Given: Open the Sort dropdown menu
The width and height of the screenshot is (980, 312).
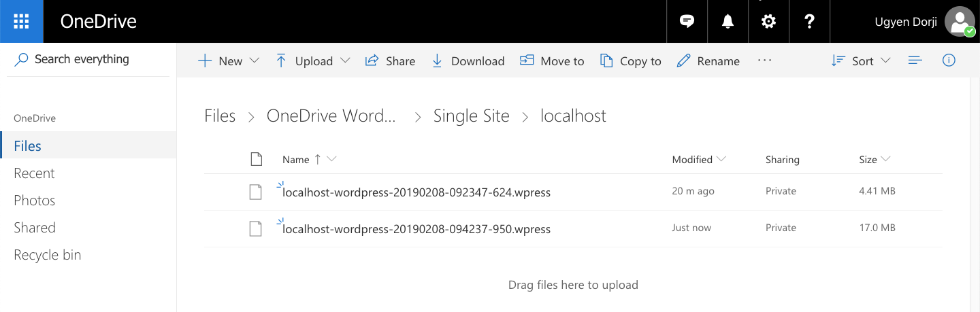Looking at the screenshot, I should [x=861, y=60].
